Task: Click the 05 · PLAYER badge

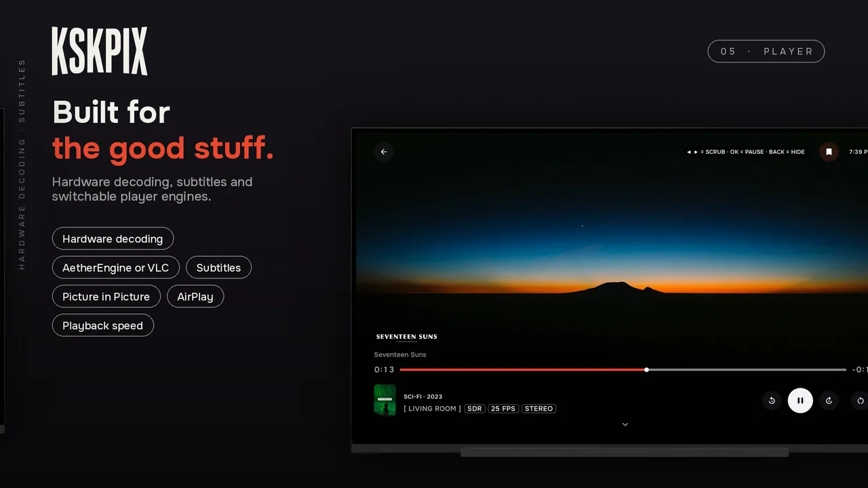Action: click(766, 52)
